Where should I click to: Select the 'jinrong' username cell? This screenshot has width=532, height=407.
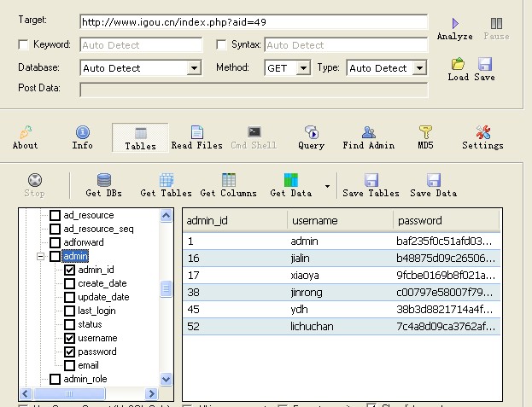coord(307,292)
